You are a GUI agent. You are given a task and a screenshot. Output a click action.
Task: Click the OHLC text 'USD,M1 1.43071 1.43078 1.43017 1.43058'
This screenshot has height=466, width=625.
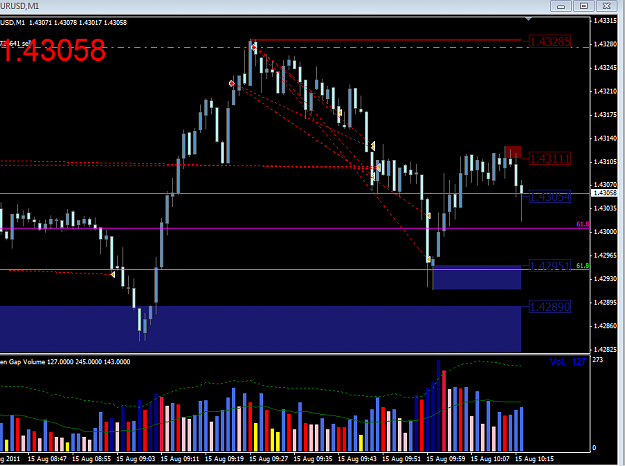point(63,23)
